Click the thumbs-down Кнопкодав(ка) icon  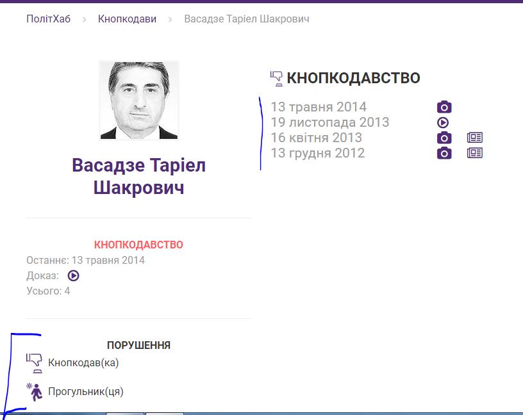[34, 363]
